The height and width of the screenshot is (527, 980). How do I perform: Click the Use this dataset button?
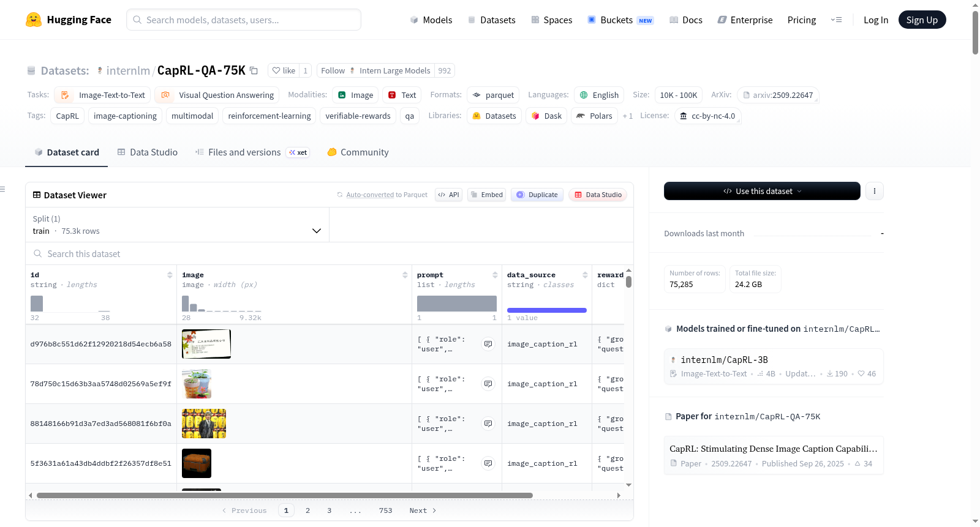click(x=762, y=191)
